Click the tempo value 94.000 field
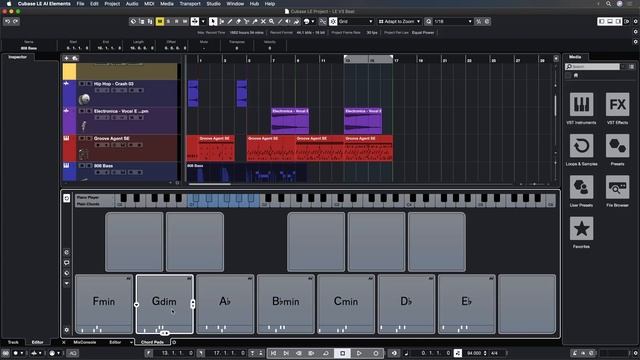The image size is (640, 360). 474,353
